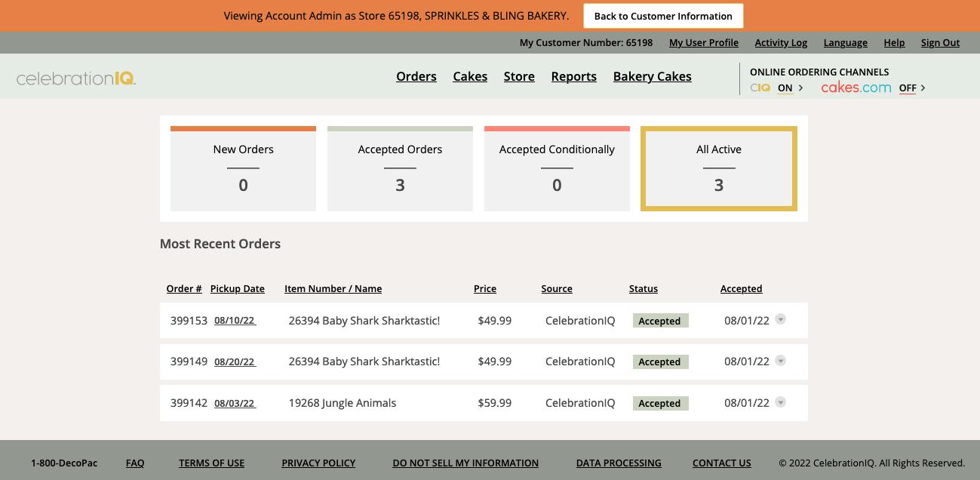This screenshot has height=480, width=980.
Task: Open the Reports menu
Action: pos(573,76)
